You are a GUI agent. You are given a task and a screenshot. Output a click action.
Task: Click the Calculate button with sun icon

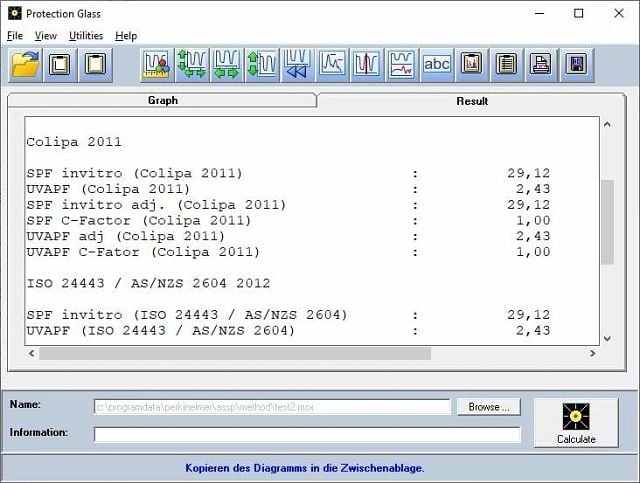click(x=576, y=423)
